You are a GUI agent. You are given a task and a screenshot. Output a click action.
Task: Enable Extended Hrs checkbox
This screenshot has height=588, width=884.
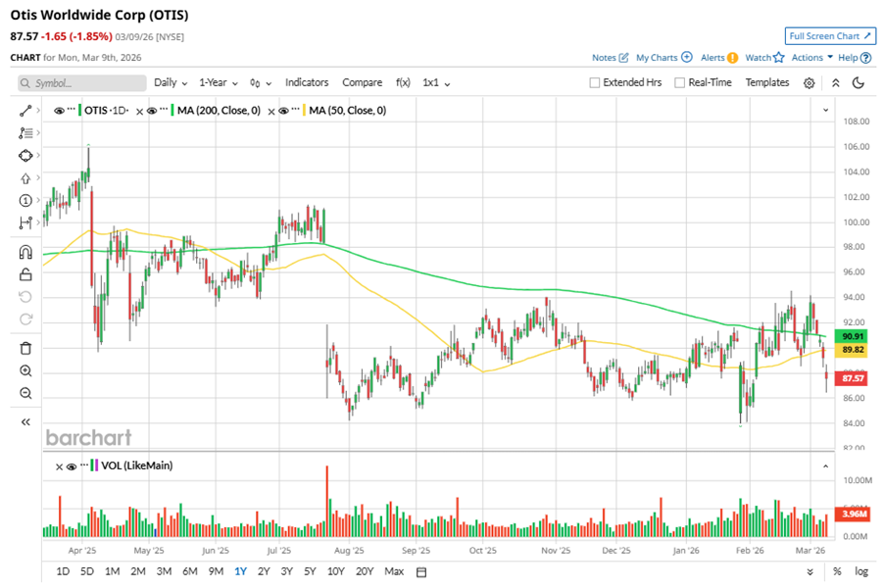[594, 83]
